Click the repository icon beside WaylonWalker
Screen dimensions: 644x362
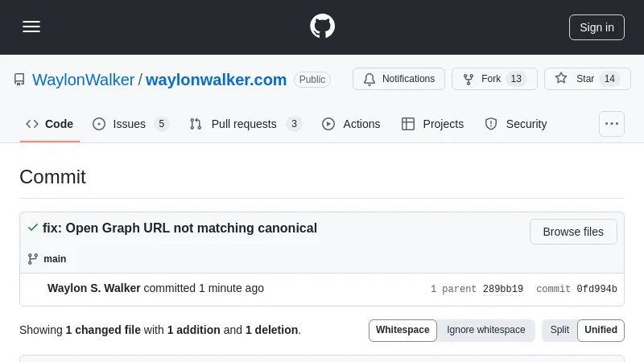point(19,80)
